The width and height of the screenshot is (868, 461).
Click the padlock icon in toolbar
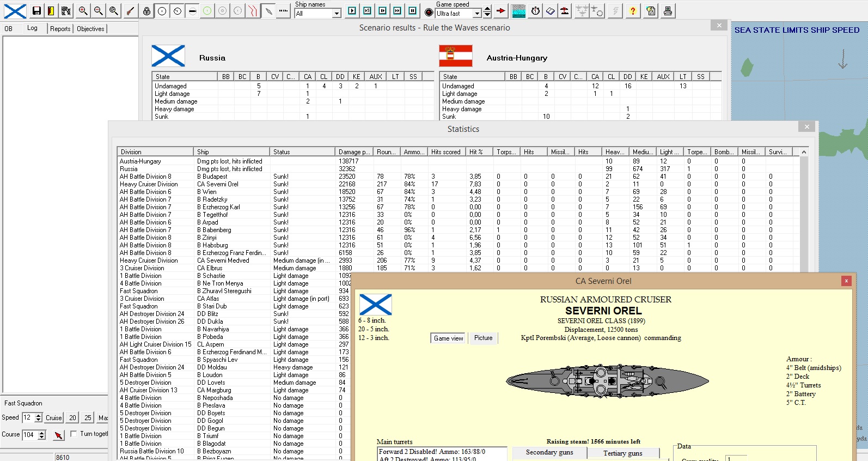click(x=146, y=11)
